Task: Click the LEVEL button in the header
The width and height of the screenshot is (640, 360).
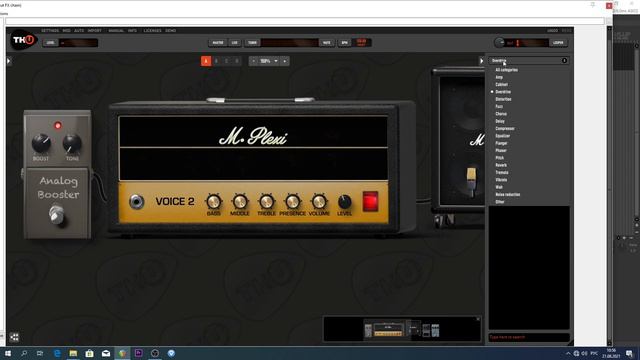Action: pos(50,42)
